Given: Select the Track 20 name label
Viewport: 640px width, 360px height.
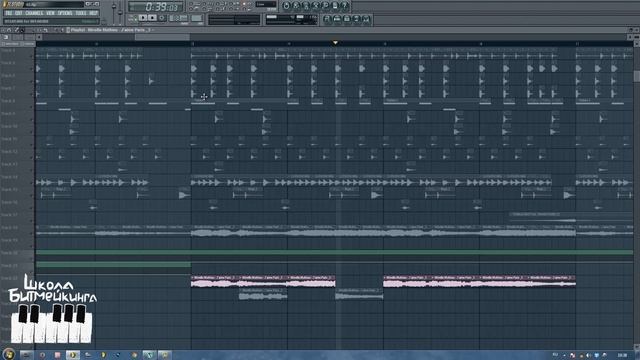Looking at the screenshot, I should pos(9,253).
